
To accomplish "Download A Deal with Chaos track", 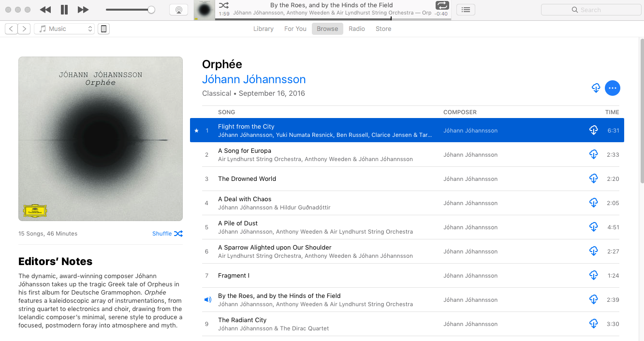I will 594,203.
